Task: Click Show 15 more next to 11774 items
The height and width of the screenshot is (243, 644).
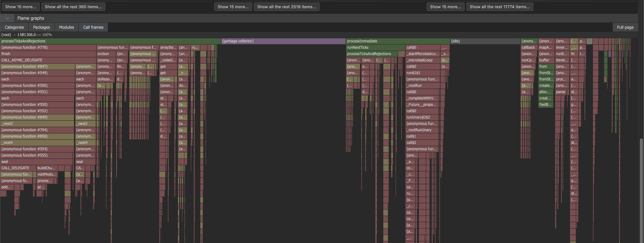Action: (446, 7)
